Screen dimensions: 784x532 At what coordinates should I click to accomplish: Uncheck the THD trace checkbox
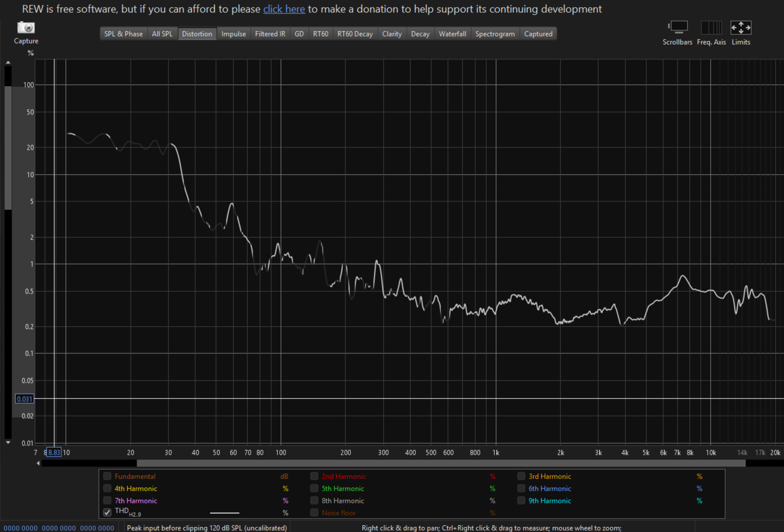[x=107, y=513]
